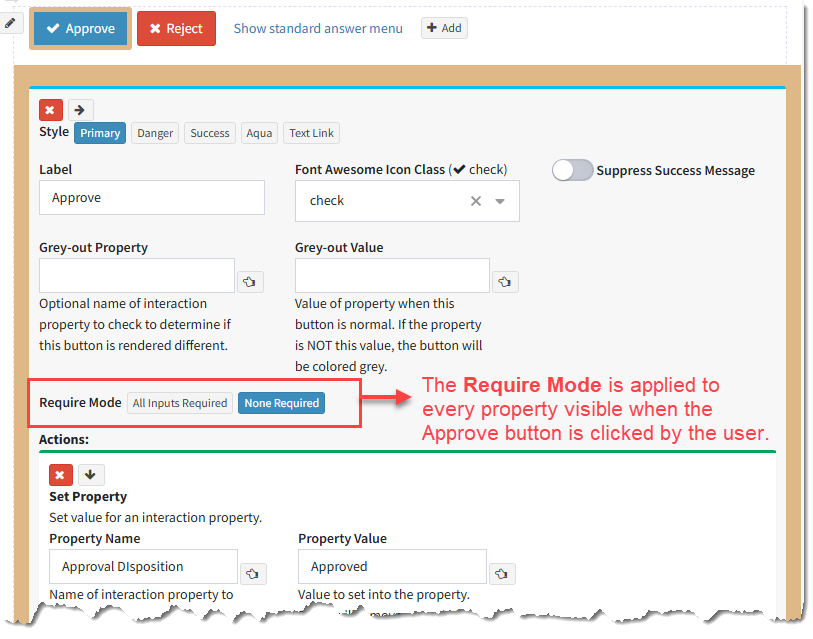Click the pencil edit icon at top left
Screen dimensions: 813x639
tap(10, 23)
